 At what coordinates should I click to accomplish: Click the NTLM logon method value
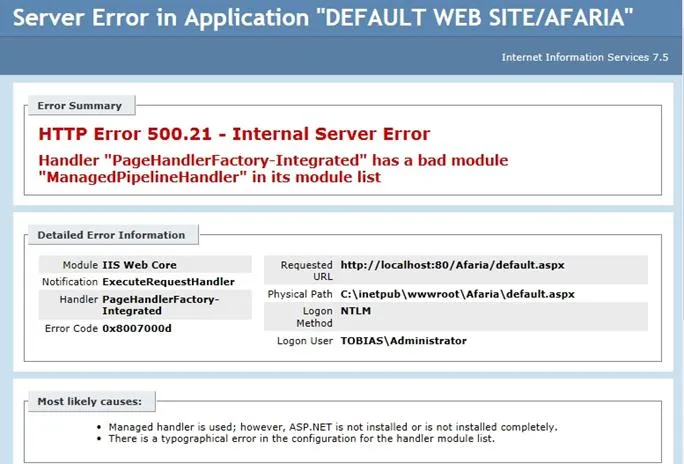pos(357,311)
